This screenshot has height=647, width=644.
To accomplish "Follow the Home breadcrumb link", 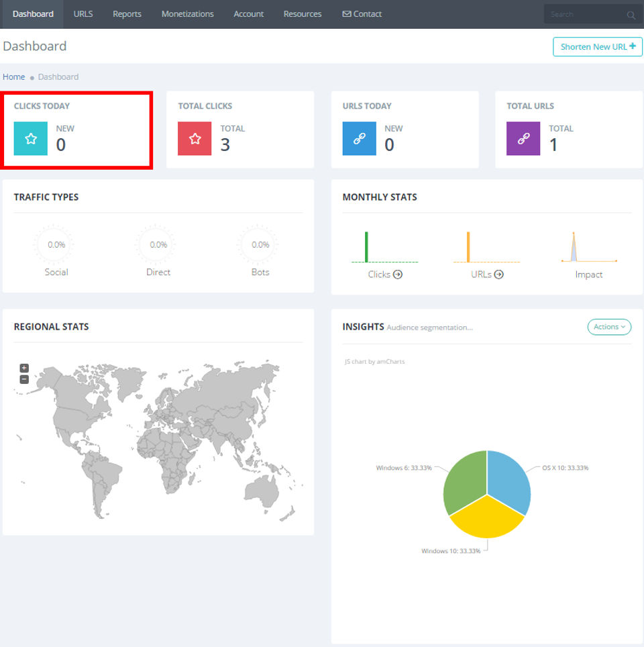I will (13, 77).
